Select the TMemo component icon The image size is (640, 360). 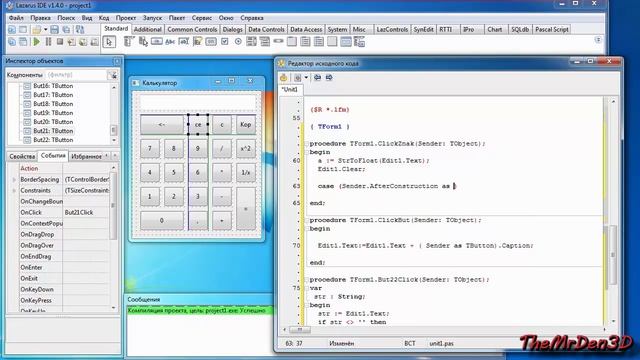click(198, 42)
